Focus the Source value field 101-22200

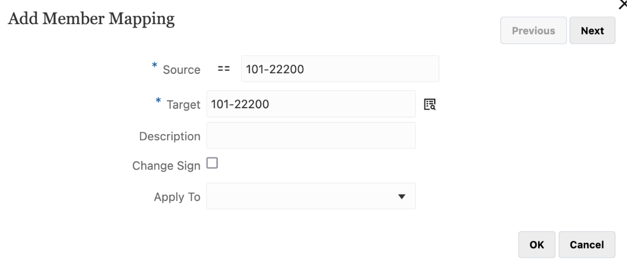click(x=340, y=69)
